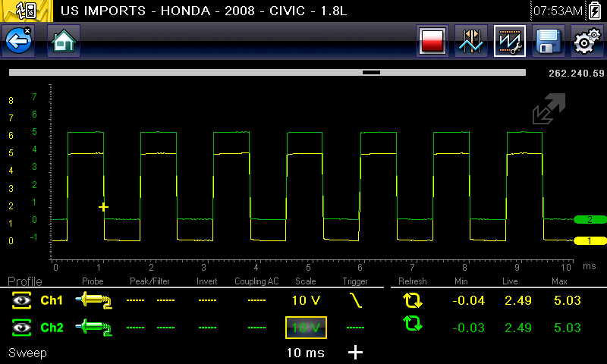607x364 pixels.
Task: Click the data buffer position slider
Action: coord(371,73)
